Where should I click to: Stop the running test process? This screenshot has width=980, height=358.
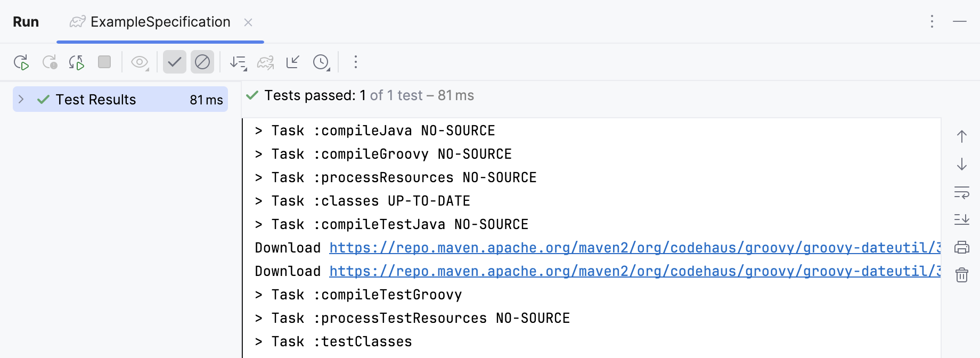pos(104,62)
